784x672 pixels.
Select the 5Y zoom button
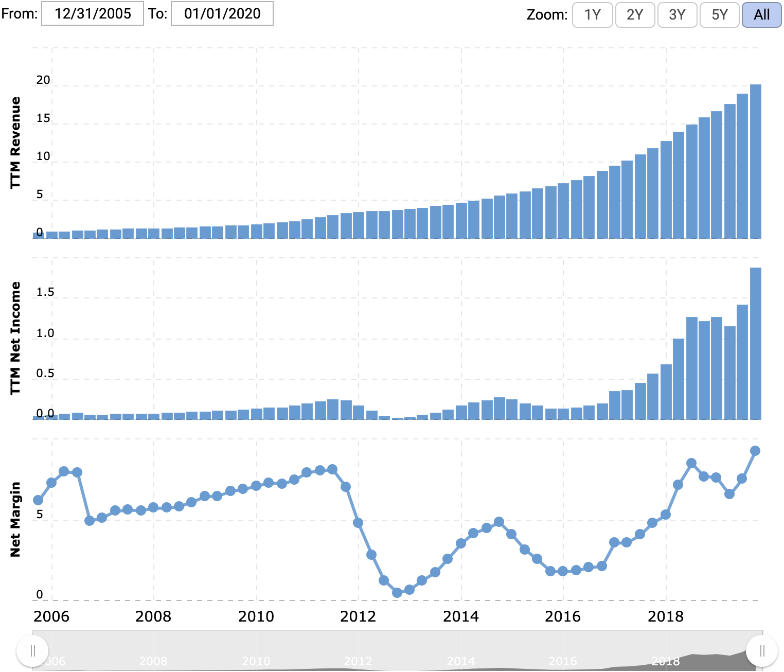click(x=720, y=14)
